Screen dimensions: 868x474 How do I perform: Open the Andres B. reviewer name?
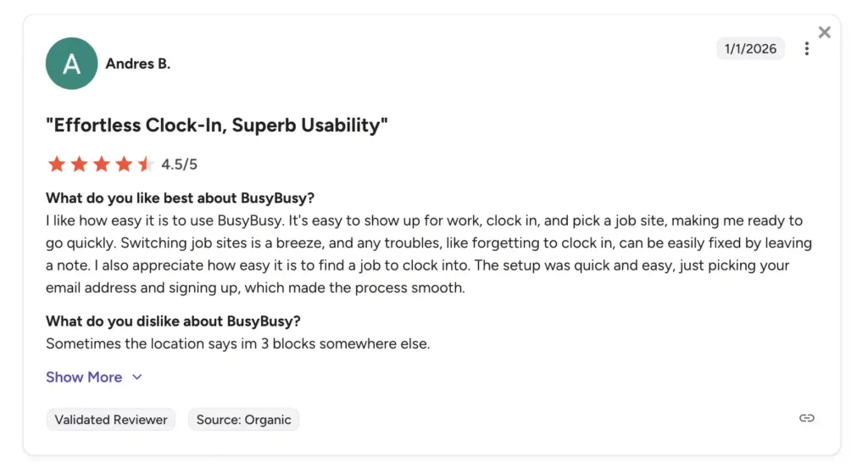pos(138,64)
